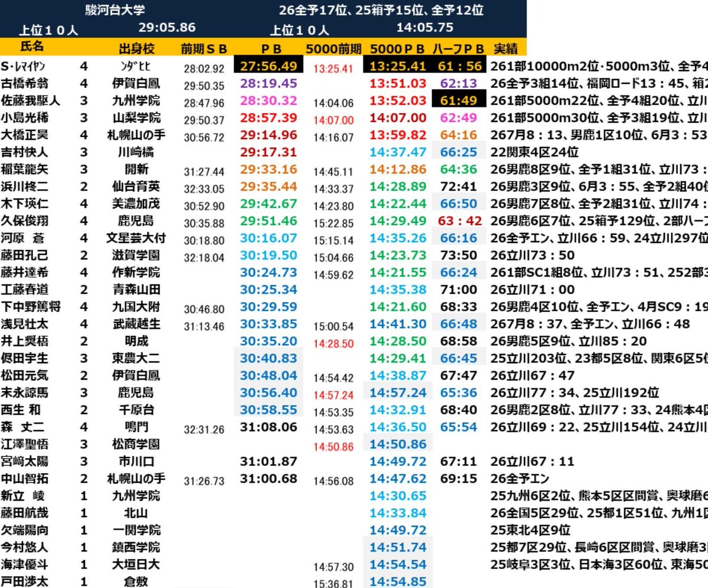Click the school cell 滋賀学園
Viewport: 708px width, 588px height.
[137, 255]
